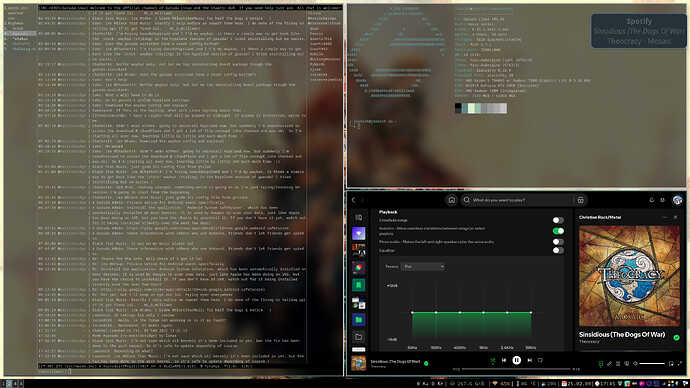Screen dimensions: 690x388
Task: Toggle the Crossfade songs switch
Action: (558, 220)
